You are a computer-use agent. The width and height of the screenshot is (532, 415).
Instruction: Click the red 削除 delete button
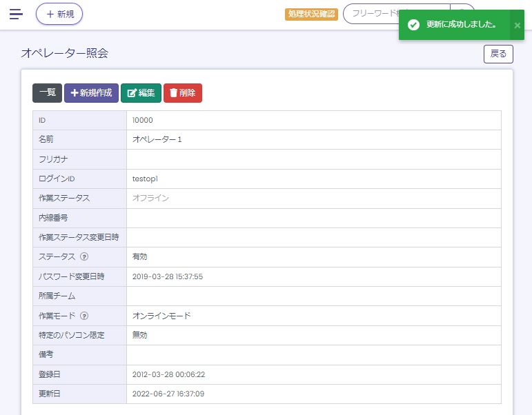point(183,93)
